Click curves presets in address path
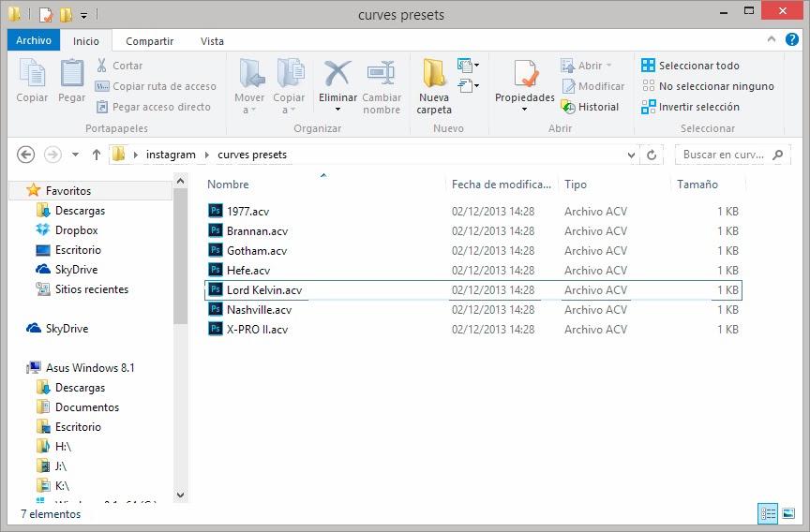810x532 pixels. [252, 155]
